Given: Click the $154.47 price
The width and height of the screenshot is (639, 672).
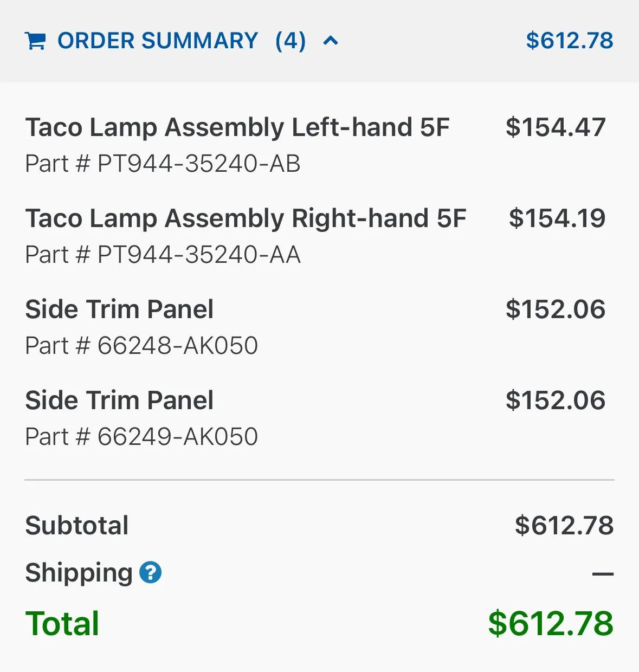Looking at the screenshot, I should 556,127.
